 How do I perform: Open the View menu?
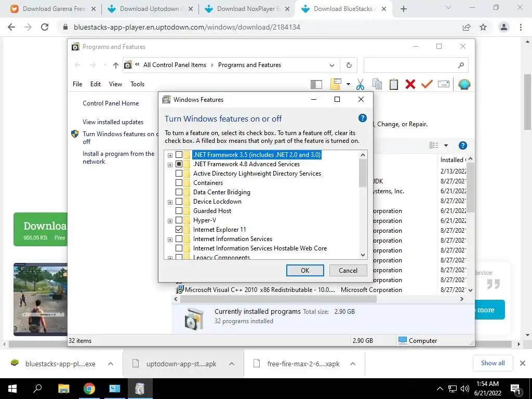pos(115,84)
